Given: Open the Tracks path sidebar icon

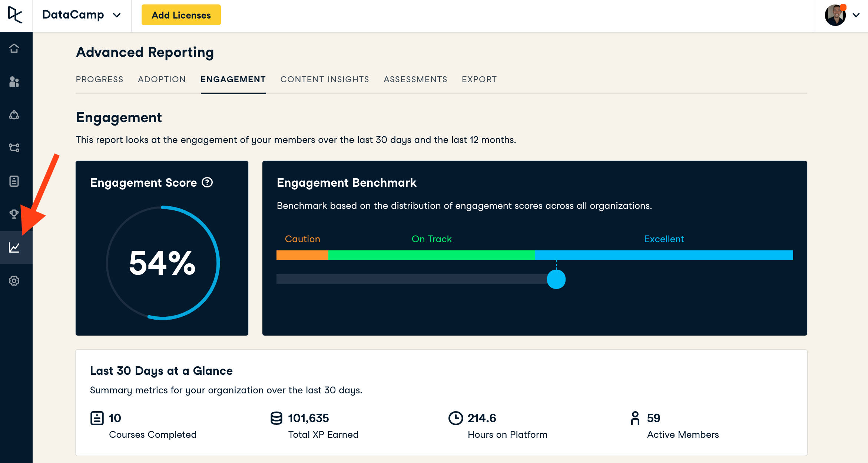Looking at the screenshot, I should 14,148.
